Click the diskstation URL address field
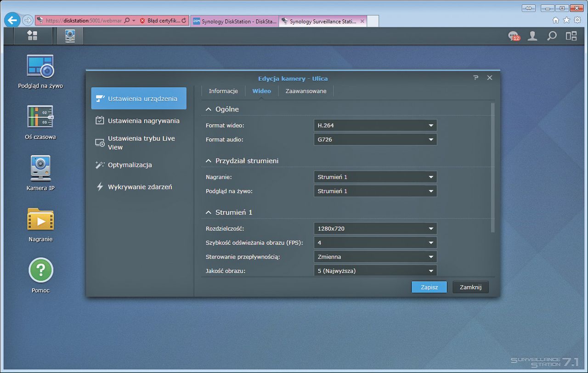 pyautogui.click(x=84, y=21)
